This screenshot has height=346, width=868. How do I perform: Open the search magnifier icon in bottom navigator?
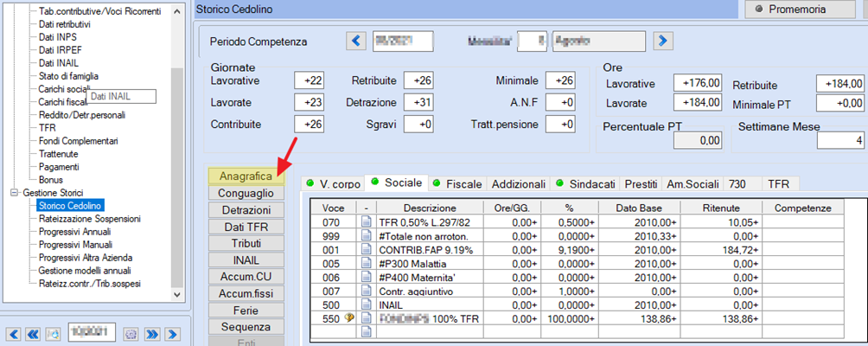[x=54, y=334]
